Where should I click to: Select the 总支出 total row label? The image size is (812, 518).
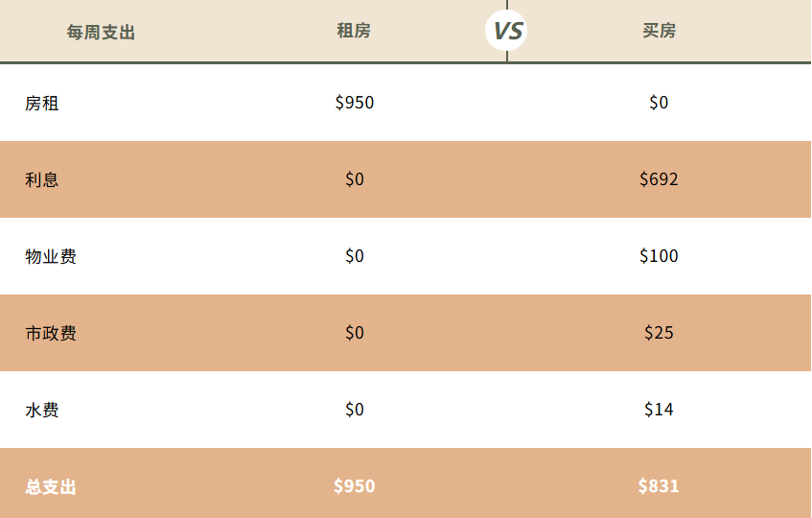tap(51, 486)
